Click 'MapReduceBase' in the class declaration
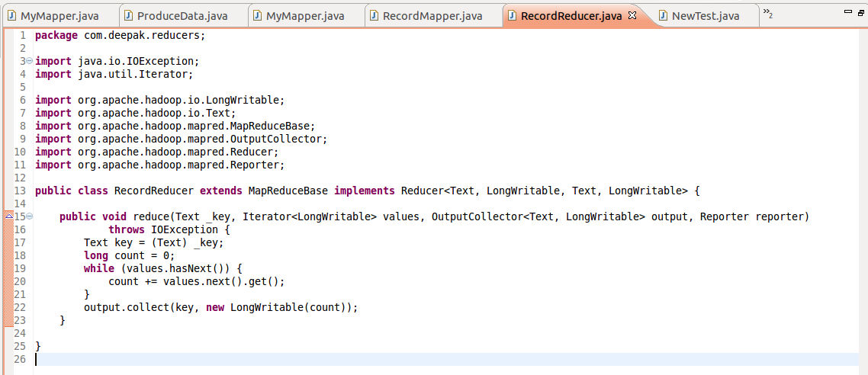 pyautogui.click(x=288, y=191)
